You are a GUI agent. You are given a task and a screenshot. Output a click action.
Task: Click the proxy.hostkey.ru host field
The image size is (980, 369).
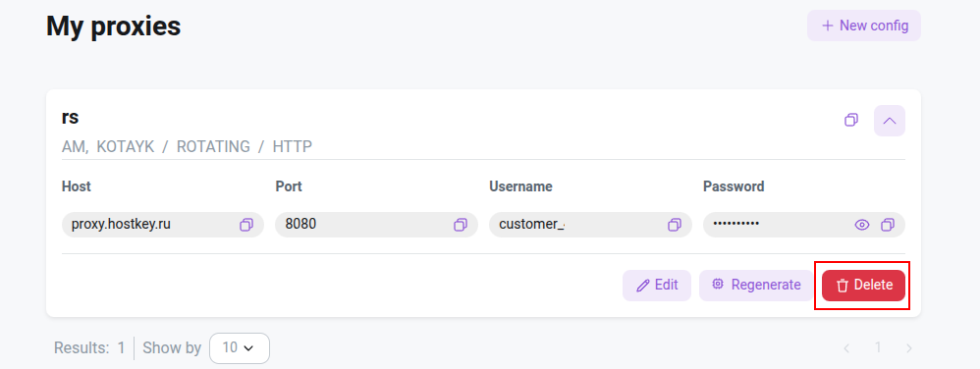point(162,225)
